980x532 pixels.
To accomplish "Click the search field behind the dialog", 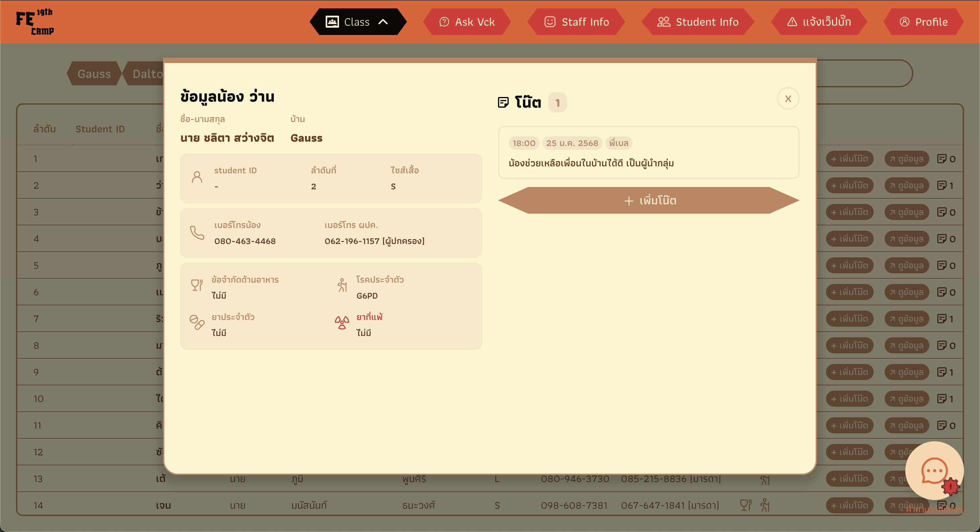I will click(x=864, y=73).
